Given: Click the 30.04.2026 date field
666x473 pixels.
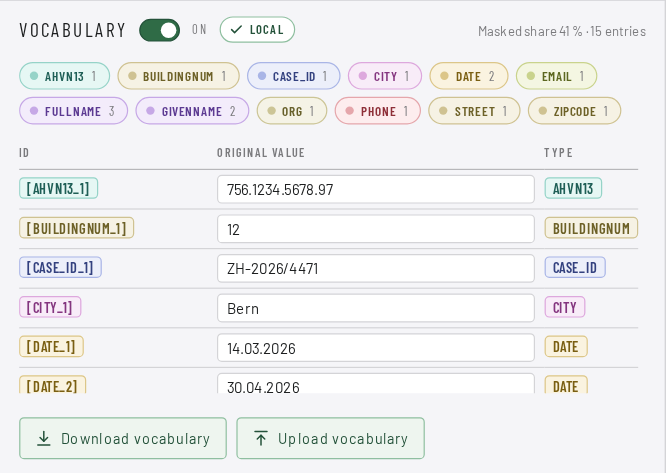Looking at the screenshot, I should click(375, 383).
